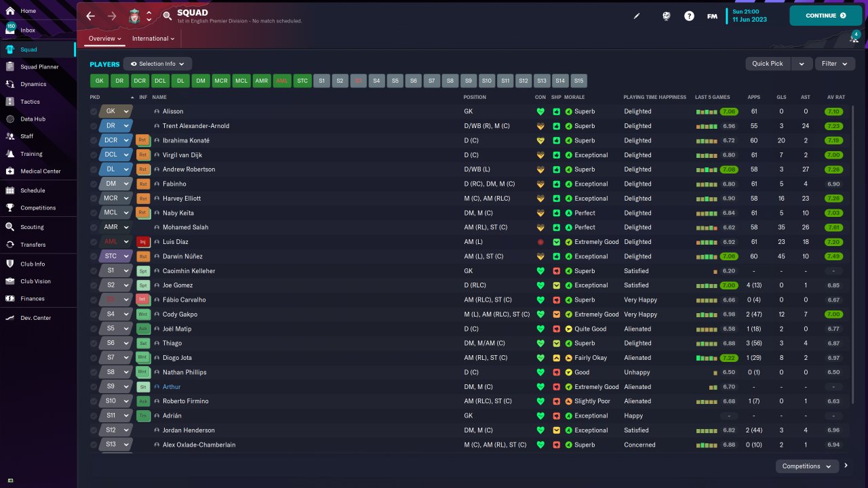Viewport: 868px width, 488px height.
Task: Open the Competitions dropdown
Action: (806, 466)
